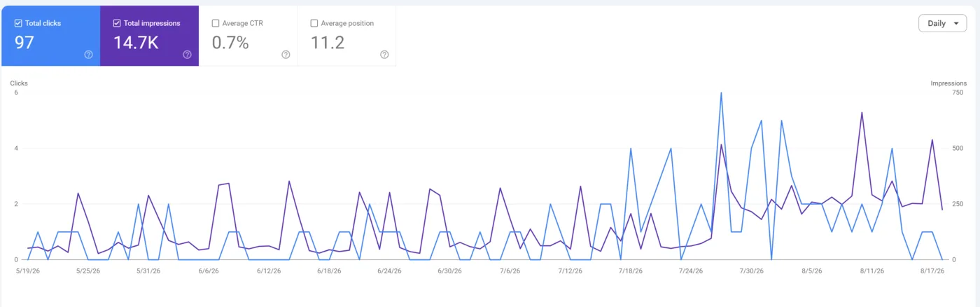The height and width of the screenshot is (307, 980).
Task: Click the 6/18/26 date label
Action: click(329, 271)
